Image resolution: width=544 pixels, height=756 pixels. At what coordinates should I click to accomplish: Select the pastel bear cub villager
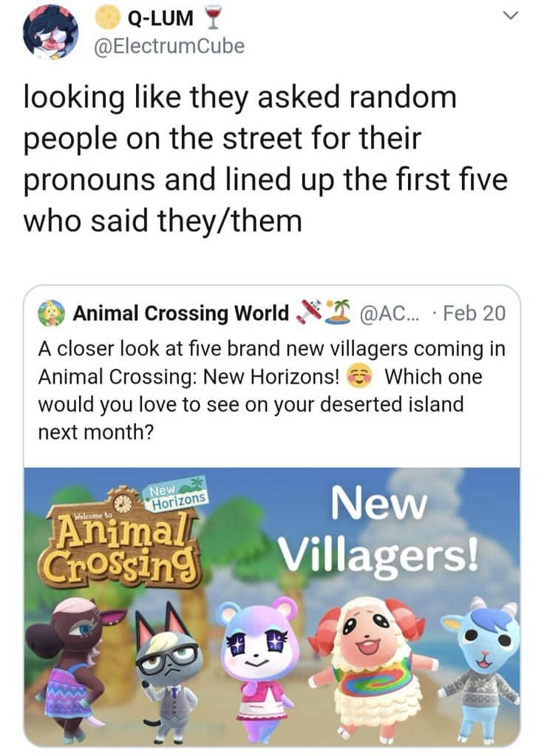[259, 670]
